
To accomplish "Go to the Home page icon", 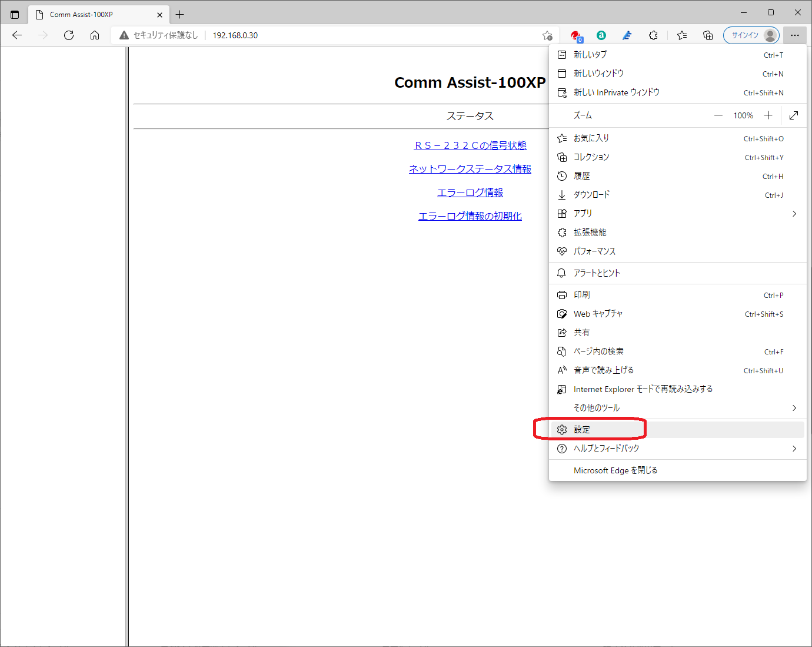I will click(x=95, y=35).
